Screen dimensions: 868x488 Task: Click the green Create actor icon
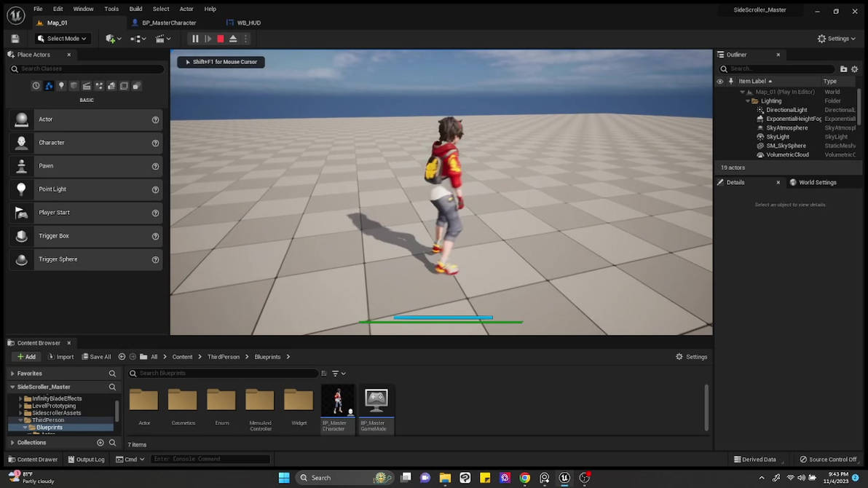(x=111, y=39)
